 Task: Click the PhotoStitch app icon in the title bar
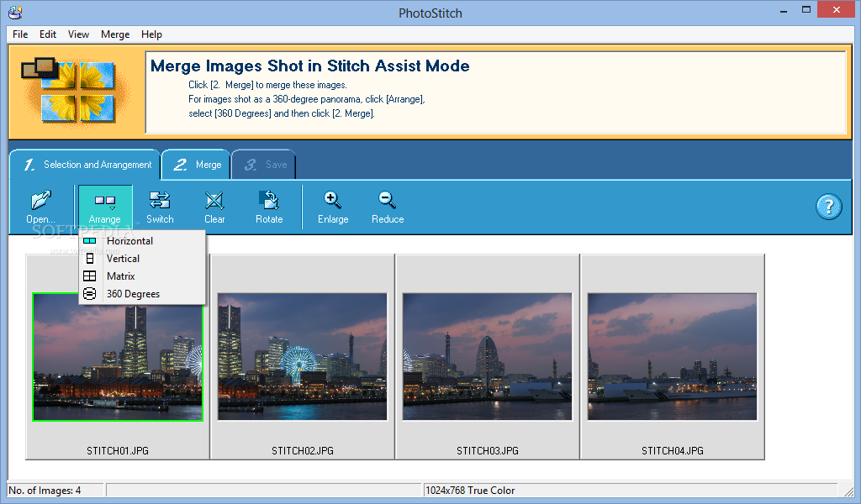pyautogui.click(x=15, y=12)
